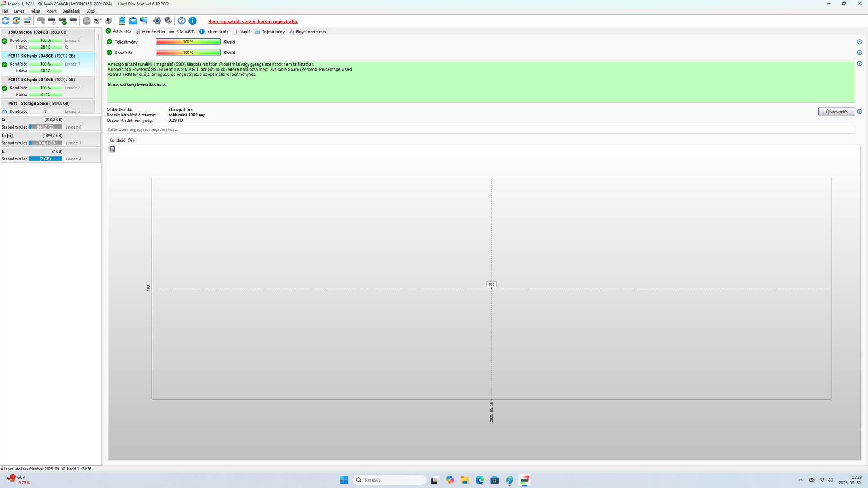Image resolution: width=868 pixels, height=488 pixels.
Task: Open settings via the gear toolbar icon
Action: (x=157, y=21)
